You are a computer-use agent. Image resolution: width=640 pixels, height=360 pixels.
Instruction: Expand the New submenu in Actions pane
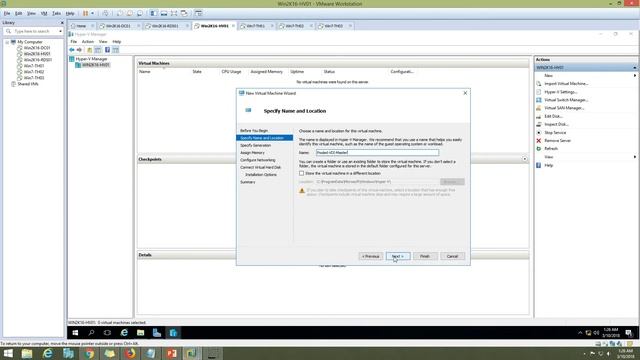(635, 76)
